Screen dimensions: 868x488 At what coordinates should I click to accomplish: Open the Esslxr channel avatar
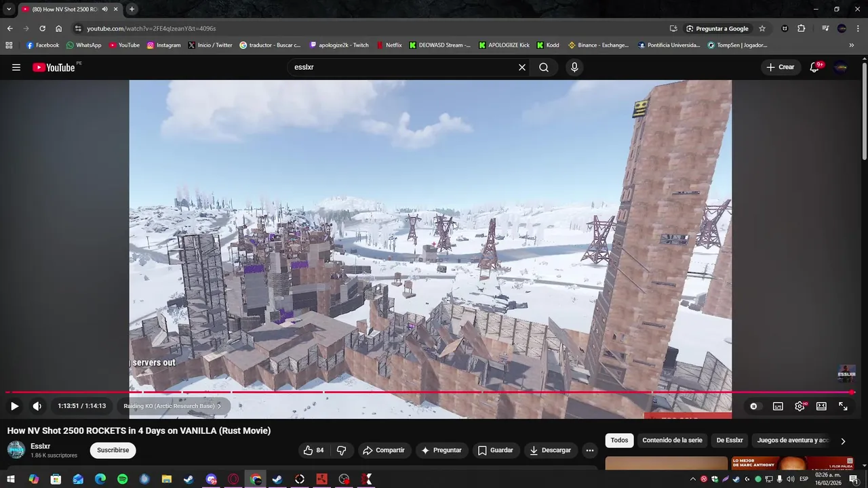click(16, 450)
